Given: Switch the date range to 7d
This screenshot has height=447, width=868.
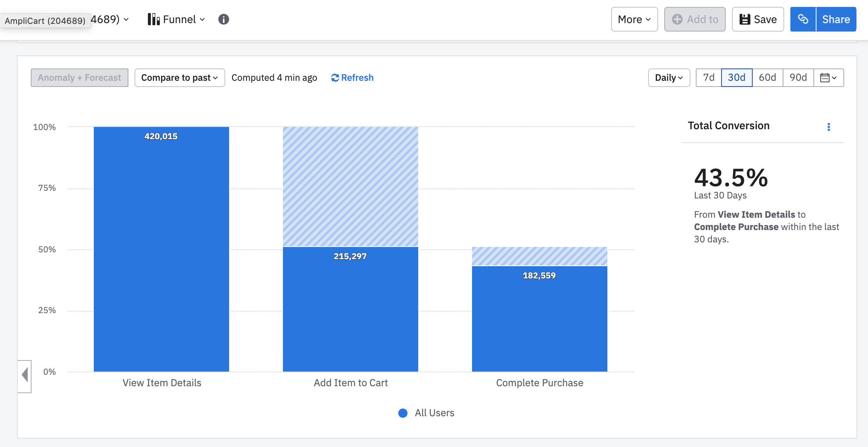Looking at the screenshot, I should pyautogui.click(x=708, y=77).
